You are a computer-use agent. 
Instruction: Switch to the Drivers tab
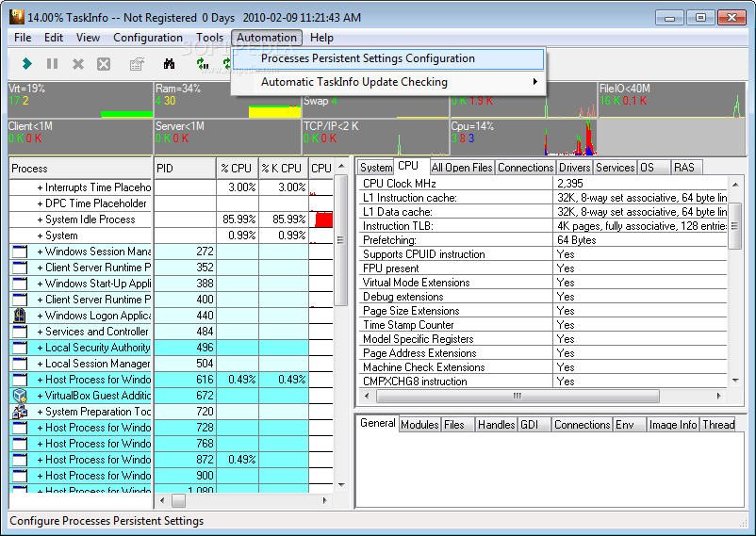pos(575,168)
